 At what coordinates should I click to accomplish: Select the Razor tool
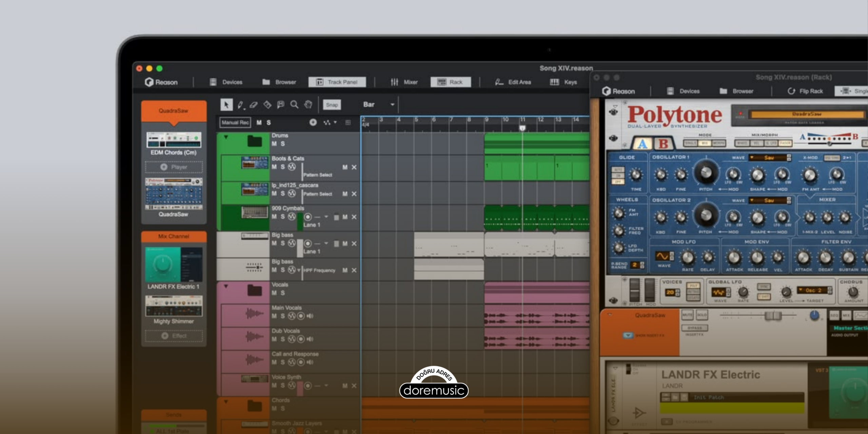(x=267, y=105)
